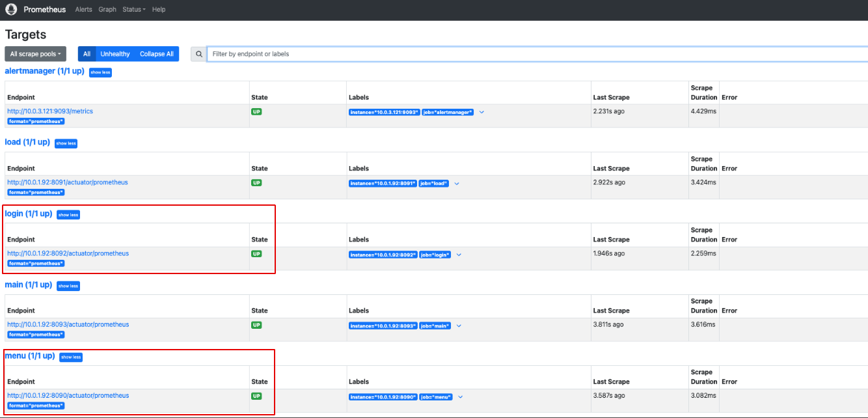Click the 4.429ms scrape duration value
This screenshot has width=868, height=418.
[703, 111]
